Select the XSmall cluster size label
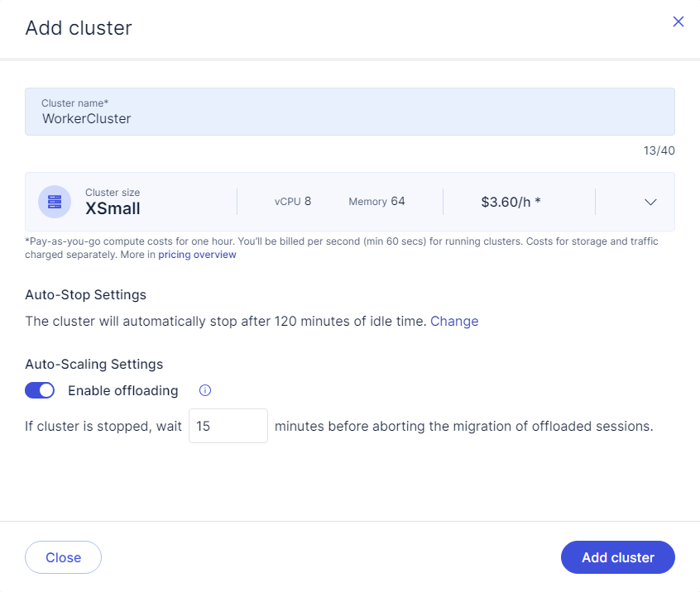This screenshot has width=700, height=592. (113, 209)
